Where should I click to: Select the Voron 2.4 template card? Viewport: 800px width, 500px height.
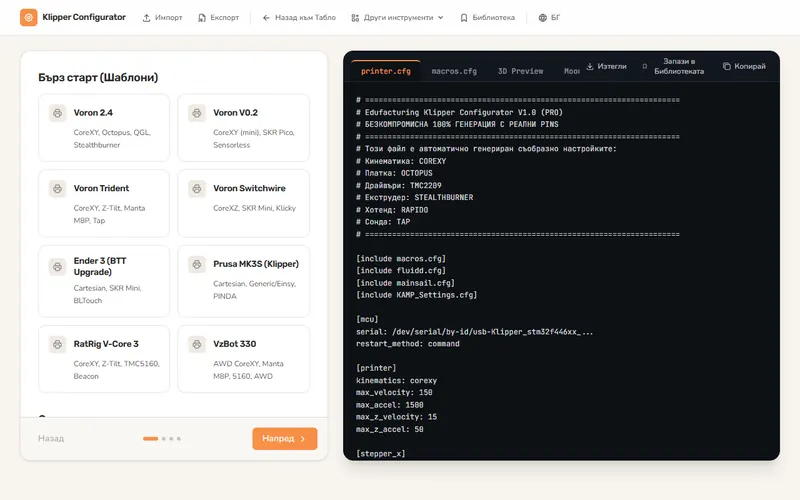click(x=104, y=128)
